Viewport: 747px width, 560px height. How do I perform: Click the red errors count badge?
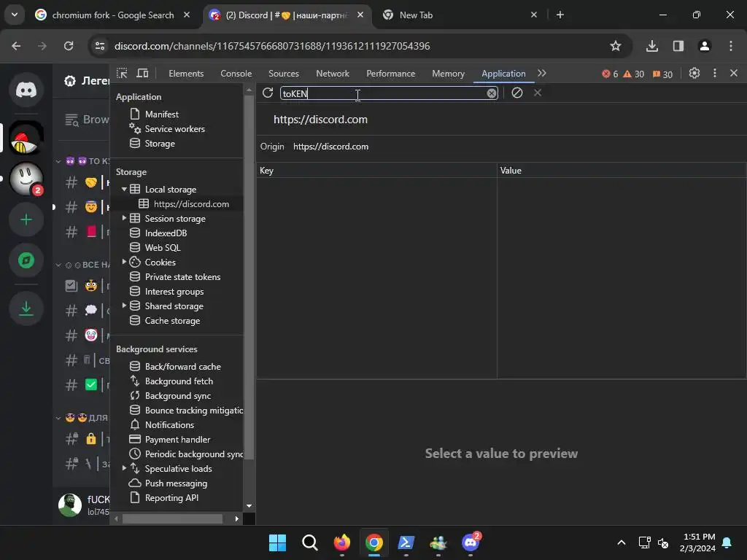click(x=609, y=74)
